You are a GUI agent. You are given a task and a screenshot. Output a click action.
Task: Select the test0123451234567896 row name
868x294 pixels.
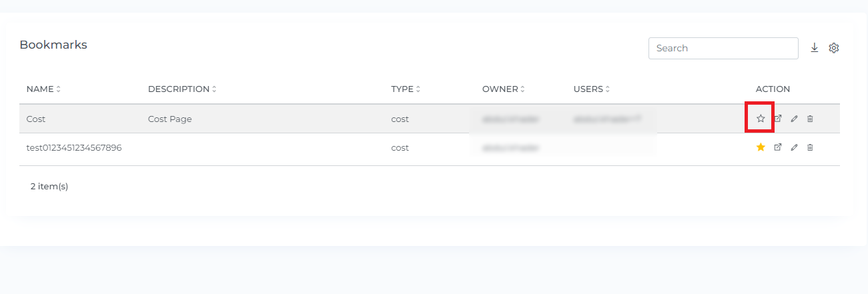point(74,148)
